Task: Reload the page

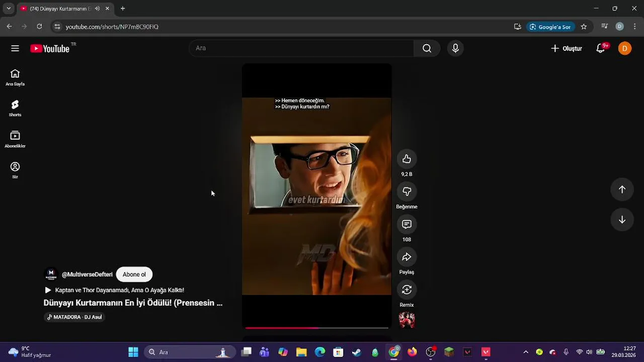Action: click(39, 27)
